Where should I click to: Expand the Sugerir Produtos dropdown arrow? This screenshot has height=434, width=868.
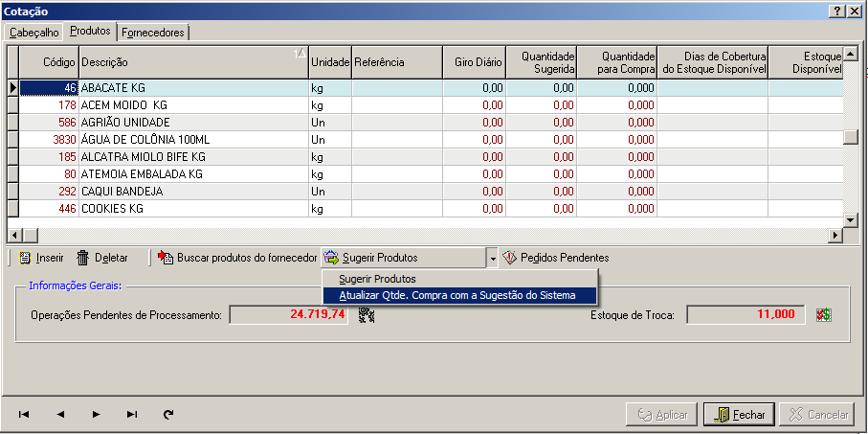click(x=492, y=258)
